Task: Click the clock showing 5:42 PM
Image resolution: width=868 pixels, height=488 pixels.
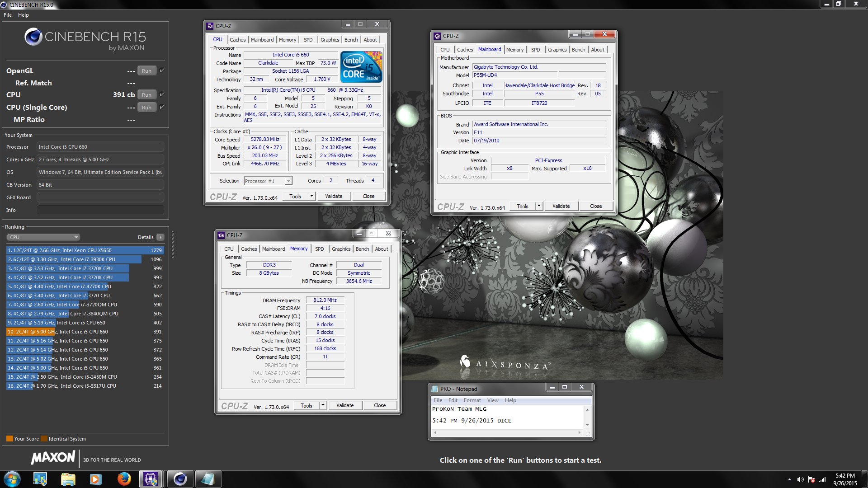Action: (x=844, y=476)
